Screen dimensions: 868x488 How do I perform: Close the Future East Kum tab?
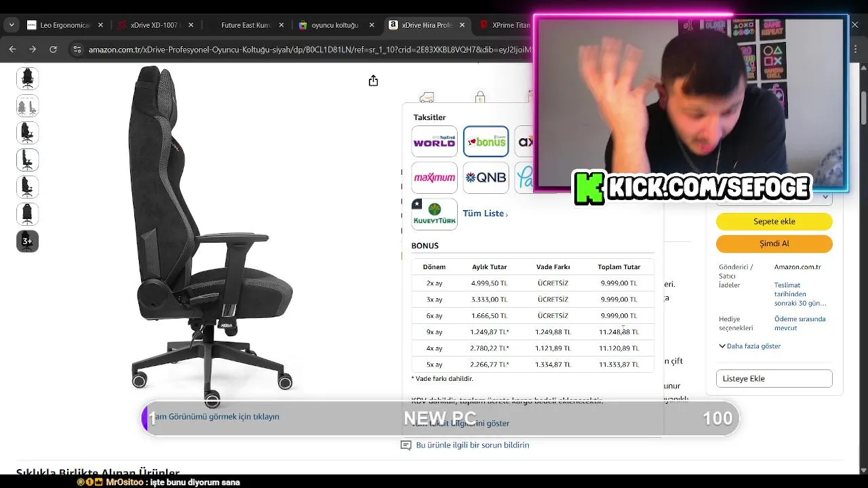click(281, 25)
